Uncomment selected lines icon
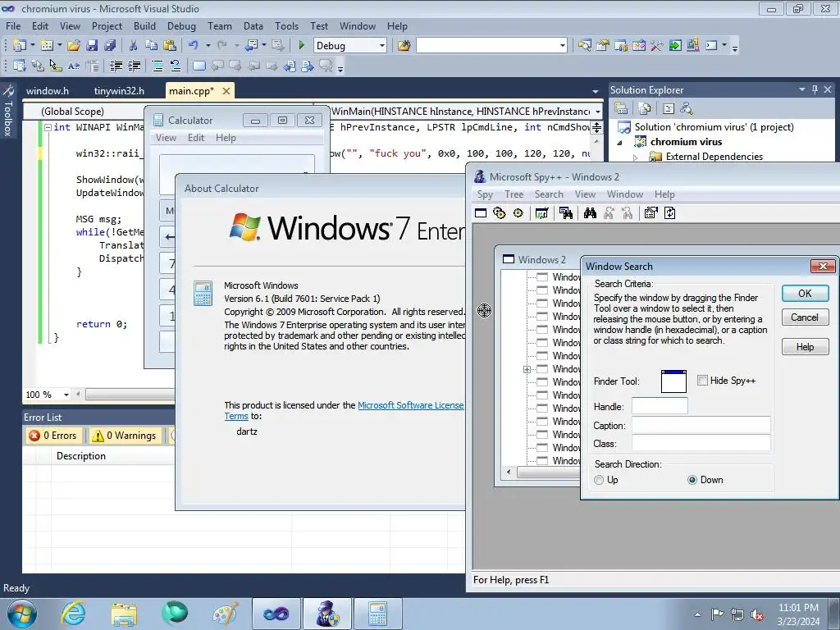Viewport: 840px width, 630px height. pos(176,66)
